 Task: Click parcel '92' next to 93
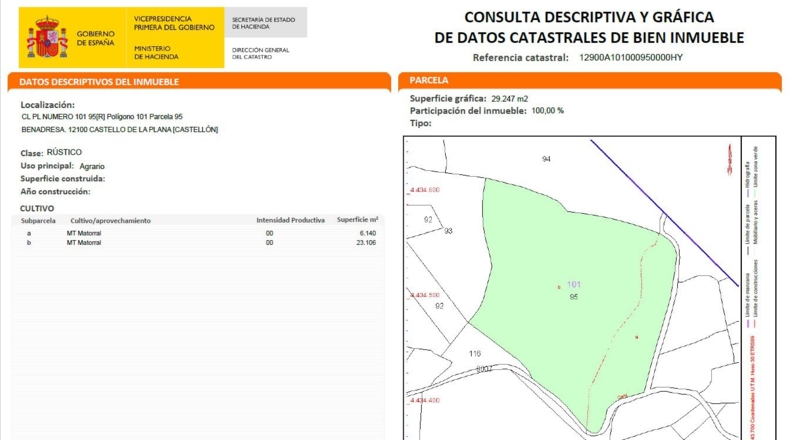pyautogui.click(x=428, y=220)
